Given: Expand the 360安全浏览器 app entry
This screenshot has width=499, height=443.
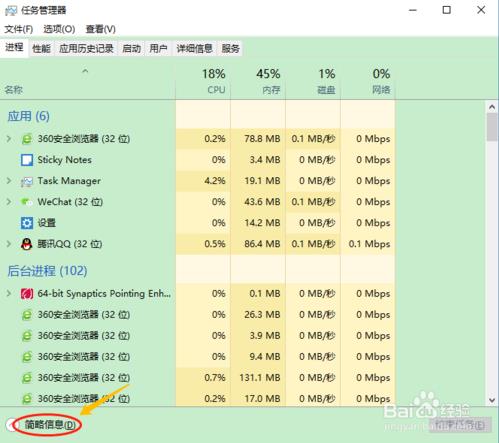Looking at the screenshot, I should 9,139.
